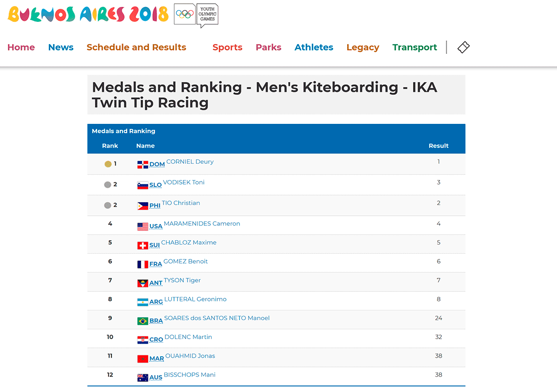Screen dimensions: 557x392
Task: Click result value 32 in CRO row
Action: [x=439, y=337]
